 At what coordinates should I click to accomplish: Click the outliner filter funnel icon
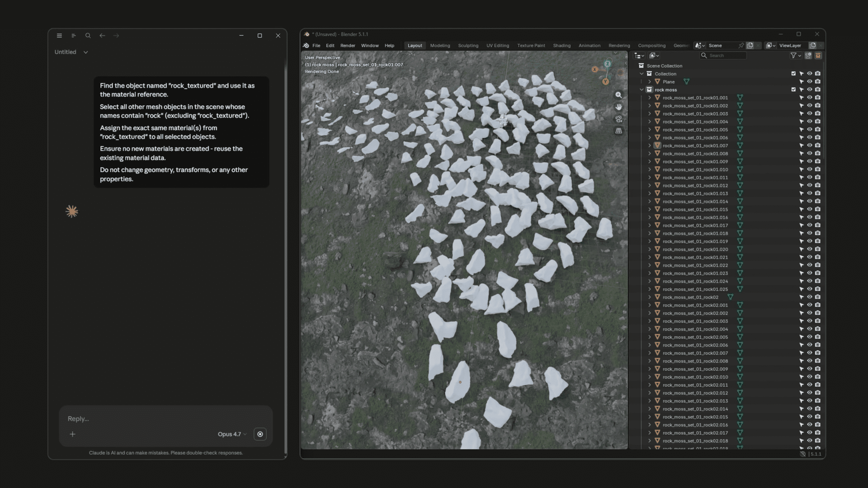(793, 56)
